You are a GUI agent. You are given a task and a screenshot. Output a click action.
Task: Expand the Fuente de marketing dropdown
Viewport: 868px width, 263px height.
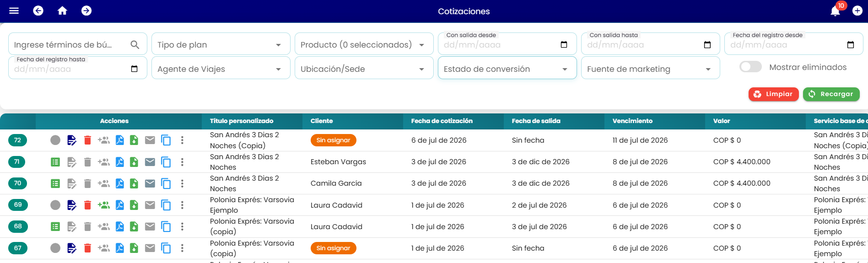[x=651, y=69]
